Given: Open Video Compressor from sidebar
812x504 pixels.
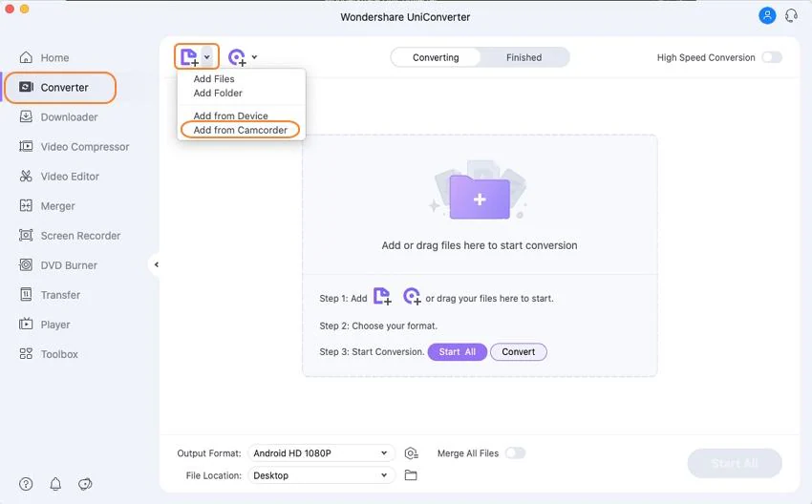Looking at the screenshot, I should tap(75, 146).
